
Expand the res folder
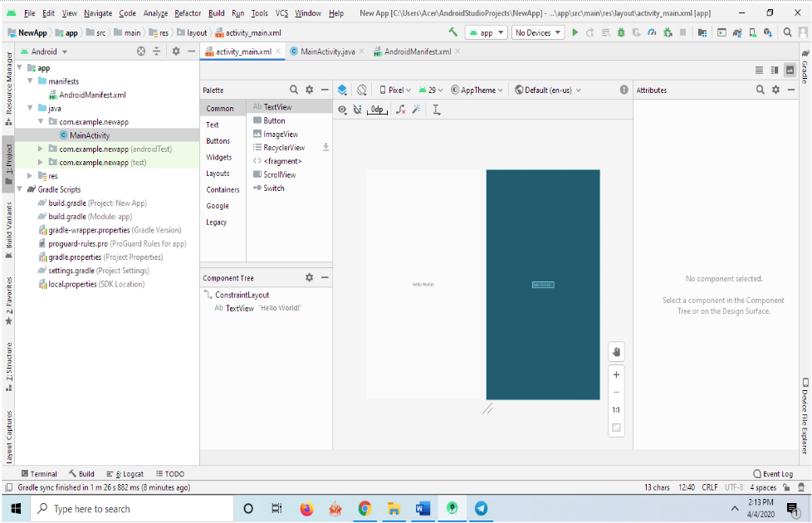[31, 176]
